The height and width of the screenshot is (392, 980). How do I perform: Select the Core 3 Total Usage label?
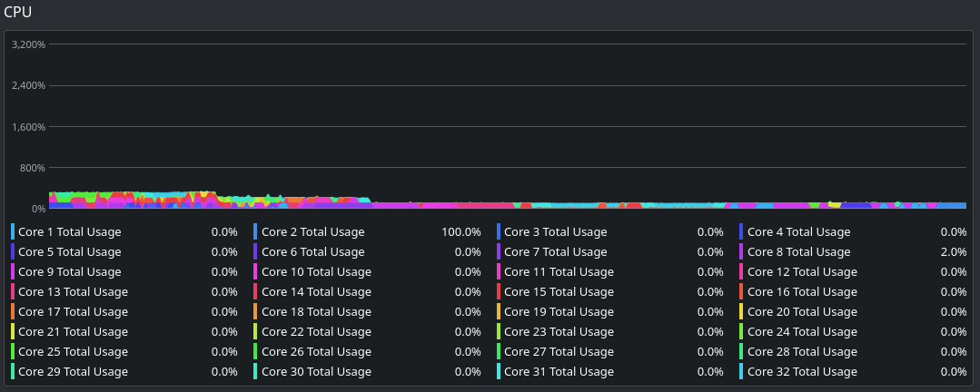pos(556,231)
